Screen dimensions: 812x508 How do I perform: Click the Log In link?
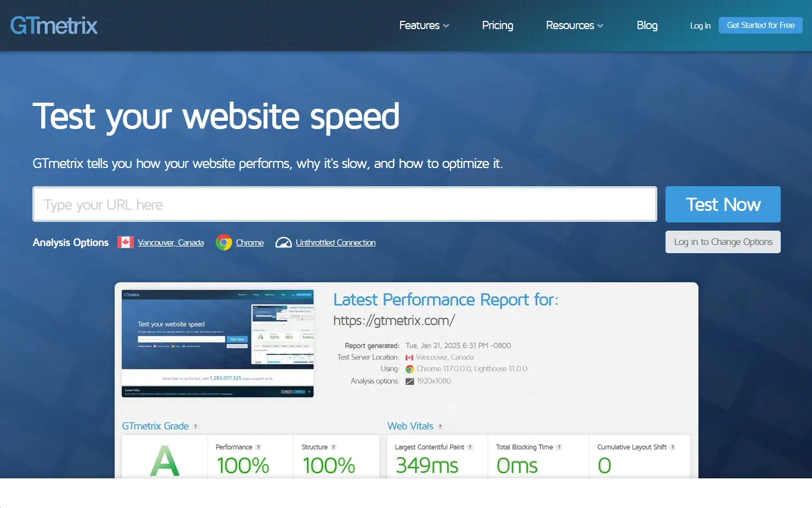[700, 26]
